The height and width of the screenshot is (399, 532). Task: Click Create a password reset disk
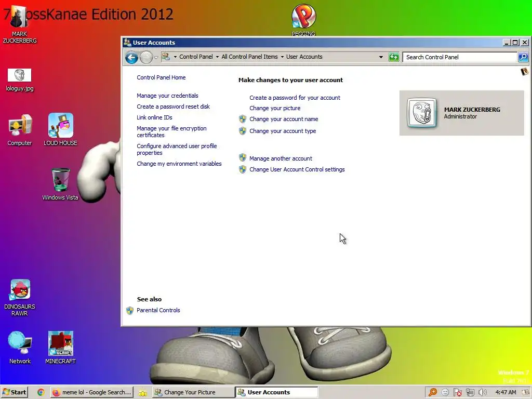coord(173,107)
